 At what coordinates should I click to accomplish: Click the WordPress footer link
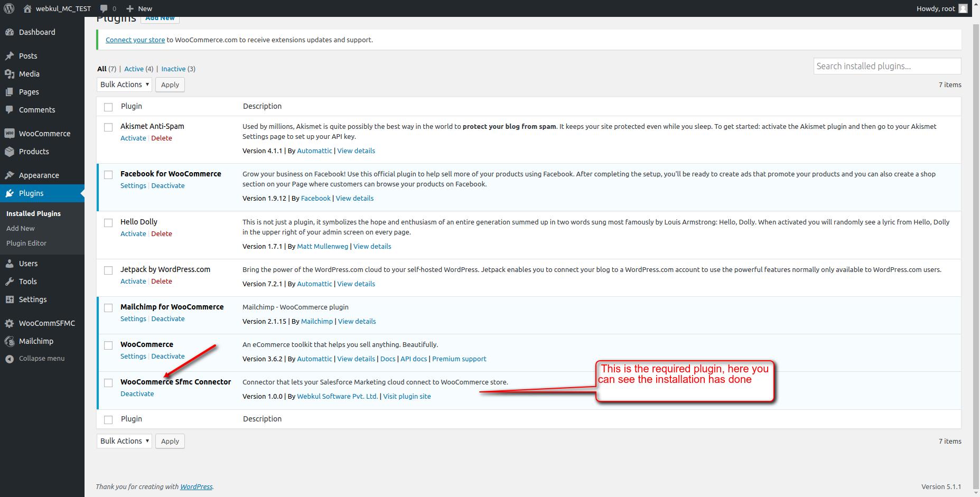pyautogui.click(x=196, y=486)
